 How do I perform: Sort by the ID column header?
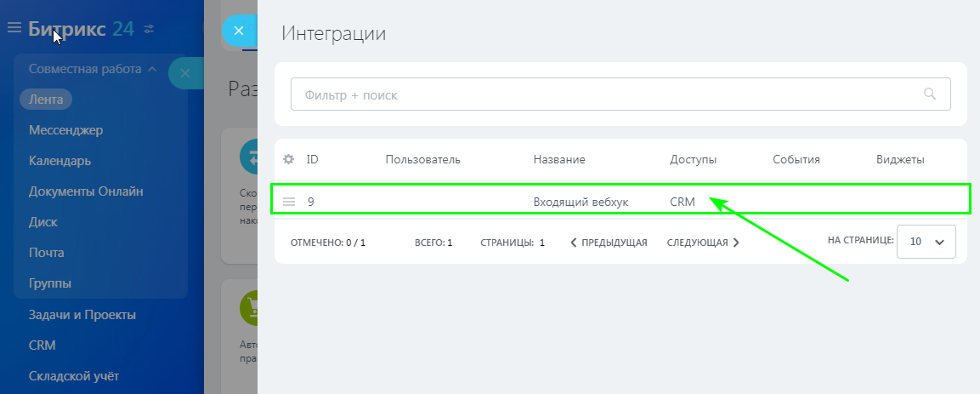(x=312, y=159)
